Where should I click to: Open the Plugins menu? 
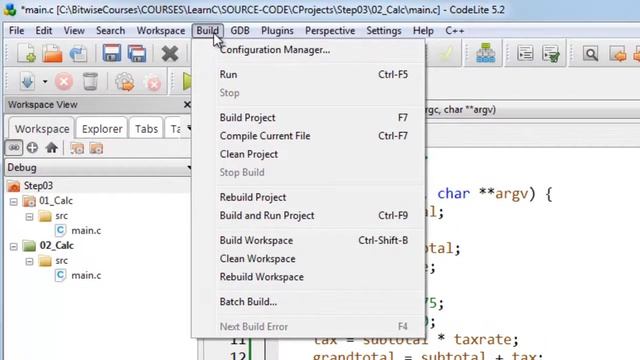pyautogui.click(x=277, y=31)
